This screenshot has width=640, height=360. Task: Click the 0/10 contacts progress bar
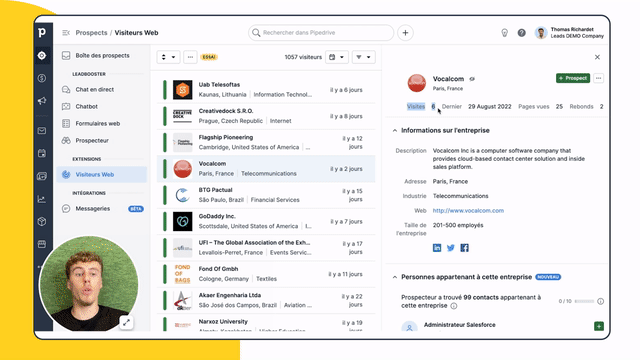(584, 301)
